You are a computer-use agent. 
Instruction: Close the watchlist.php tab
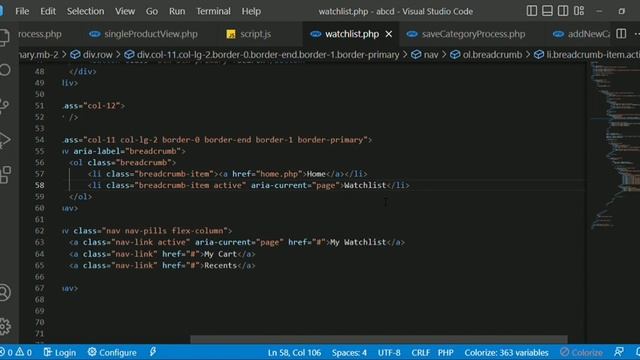click(x=389, y=34)
